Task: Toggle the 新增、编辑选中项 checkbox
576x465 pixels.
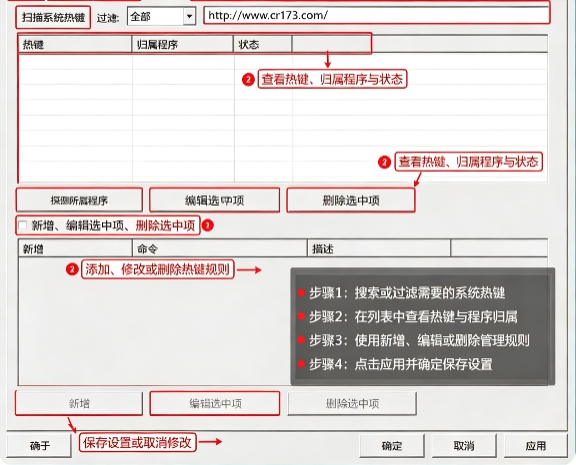Action: [x=23, y=225]
